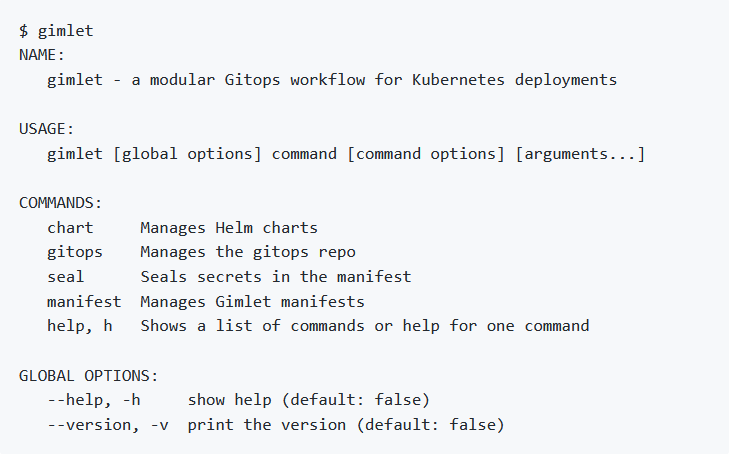The image size is (729, 454).
Task: Click the 'seal' command name
Action: [66, 277]
